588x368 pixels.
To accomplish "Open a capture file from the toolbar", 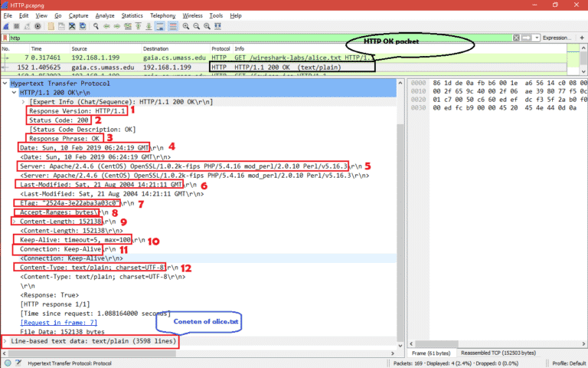I will [x=51, y=26].
